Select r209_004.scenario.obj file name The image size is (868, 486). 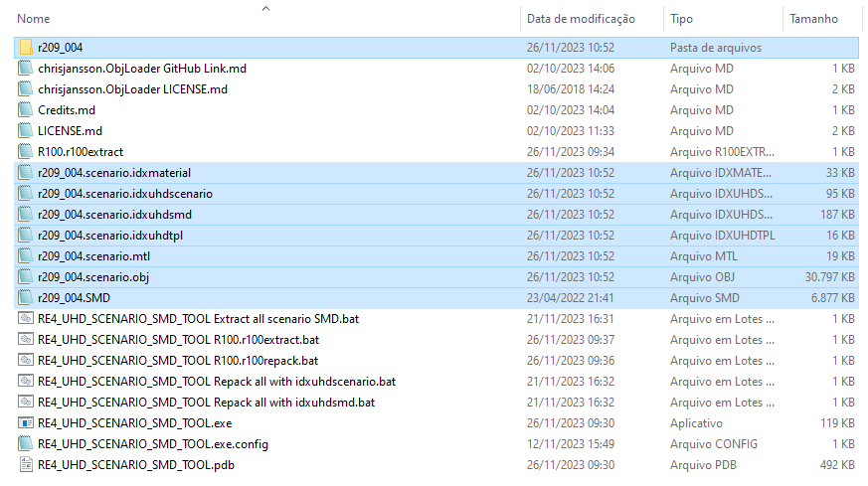pos(93,276)
